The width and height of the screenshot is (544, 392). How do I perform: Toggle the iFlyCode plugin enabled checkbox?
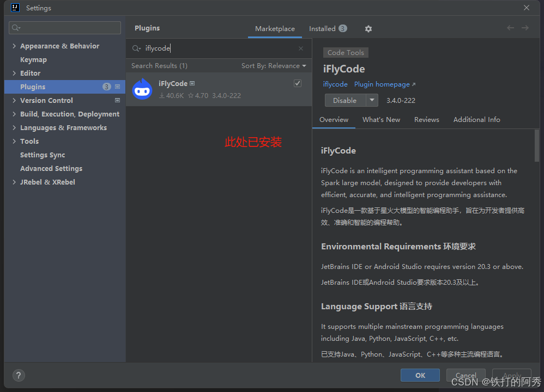pos(297,83)
